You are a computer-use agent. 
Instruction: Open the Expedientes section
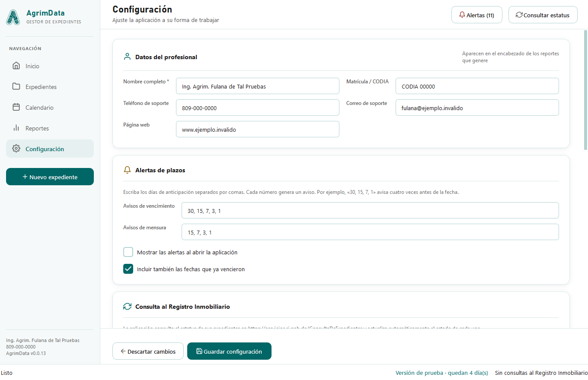pyautogui.click(x=50, y=87)
